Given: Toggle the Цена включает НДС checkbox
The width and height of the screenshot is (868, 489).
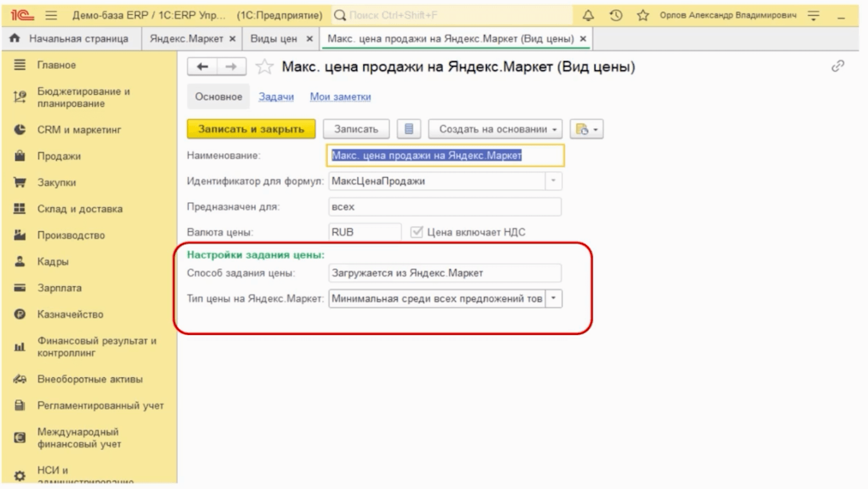Looking at the screenshot, I should coord(416,232).
